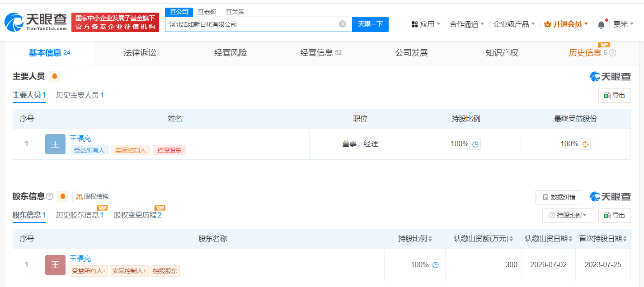
Task: Open pie chart icon in shareholder row
Action: click(435, 265)
